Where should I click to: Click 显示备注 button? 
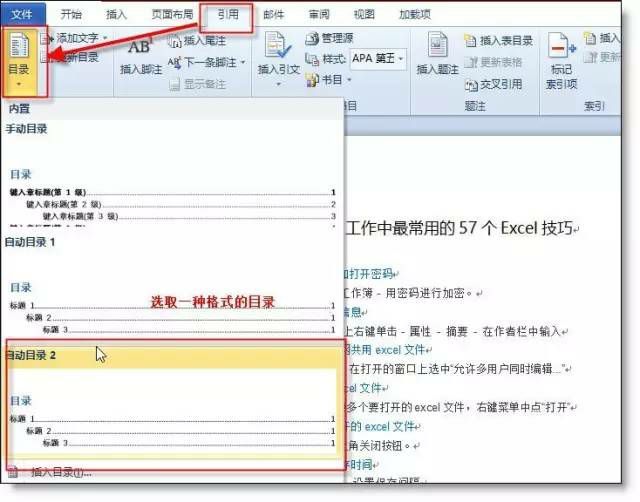(x=198, y=84)
